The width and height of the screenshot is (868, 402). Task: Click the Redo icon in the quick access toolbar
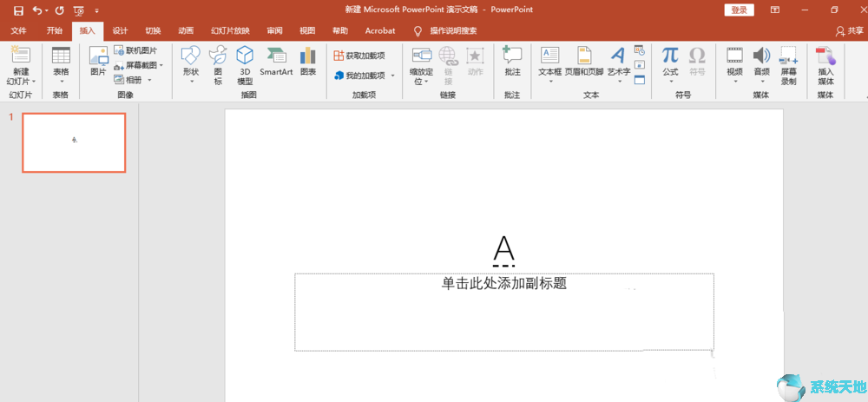(59, 10)
